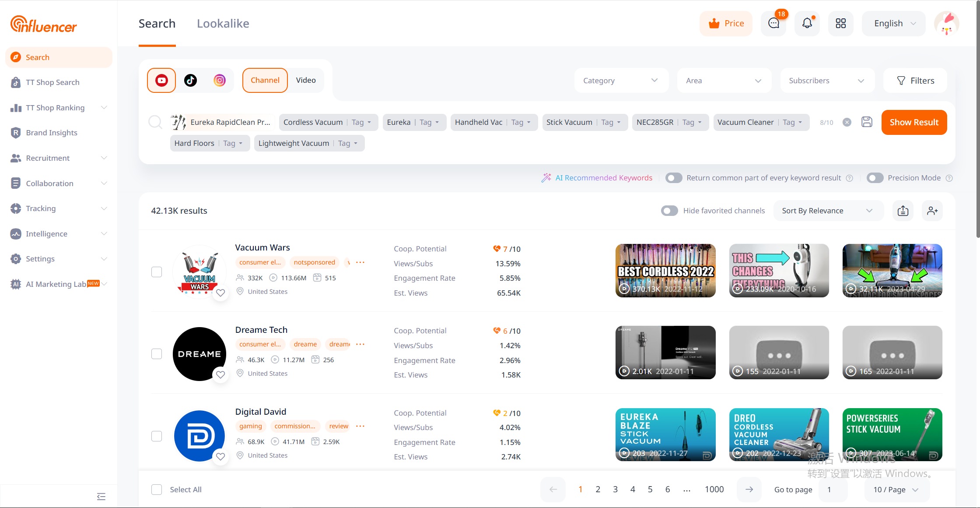Collapse the sidebar menu icon
The image size is (980, 508).
(x=101, y=496)
